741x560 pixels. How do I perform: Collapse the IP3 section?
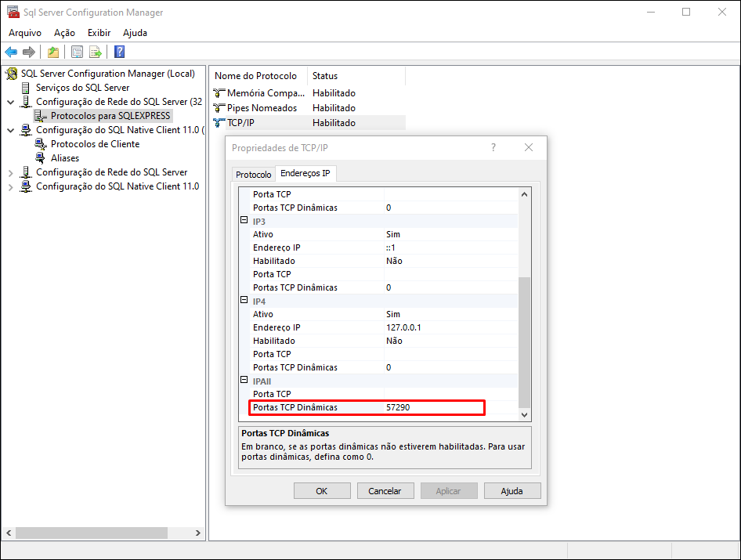(244, 222)
